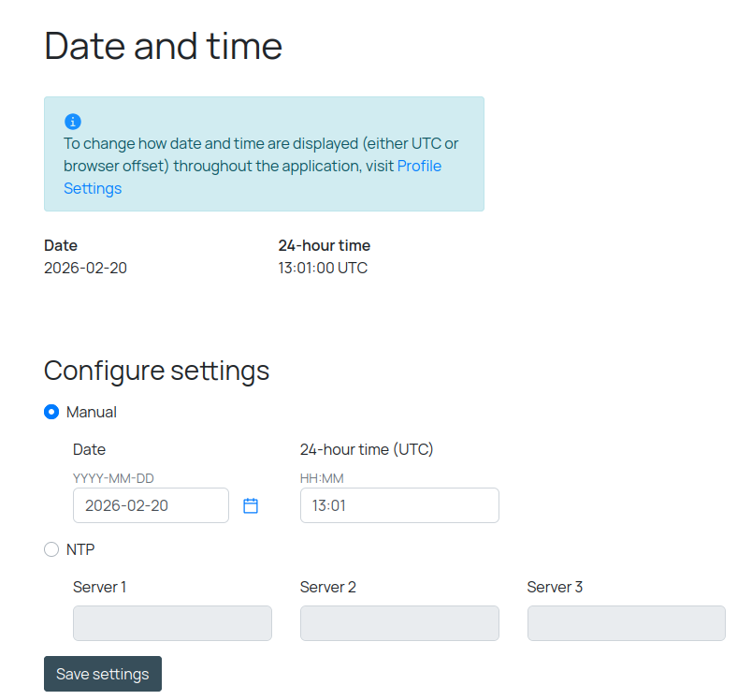Click the Server 1 input field
Viewport: 737px width, 700px height.
point(172,623)
